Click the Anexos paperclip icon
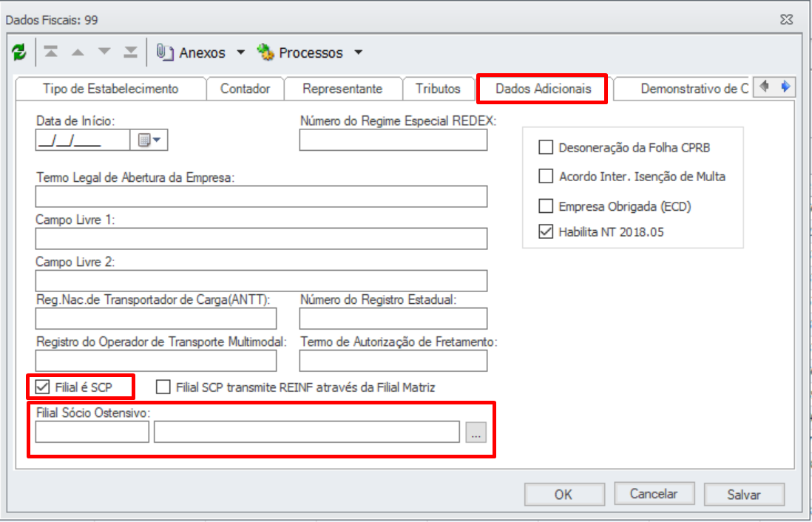812x522 pixels. tap(164, 52)
